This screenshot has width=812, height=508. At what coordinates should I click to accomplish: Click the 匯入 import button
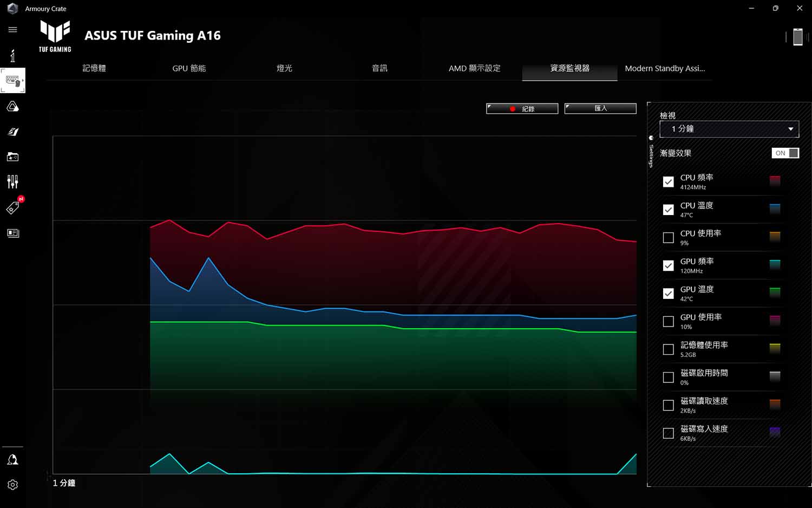(600, 108)
